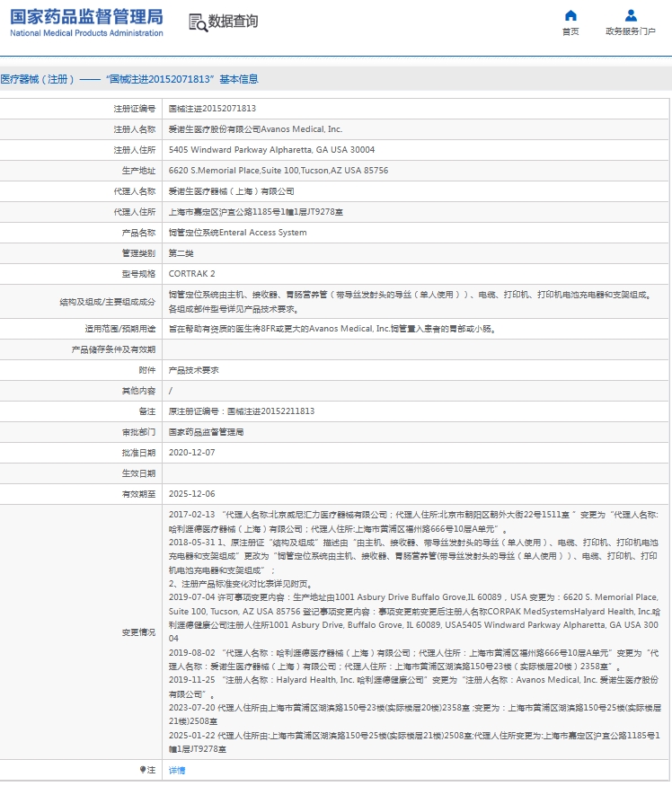Click the 生效日期 row label
Image resolution: width=672 pixels, height=786 pixels.
click(138, 473)
